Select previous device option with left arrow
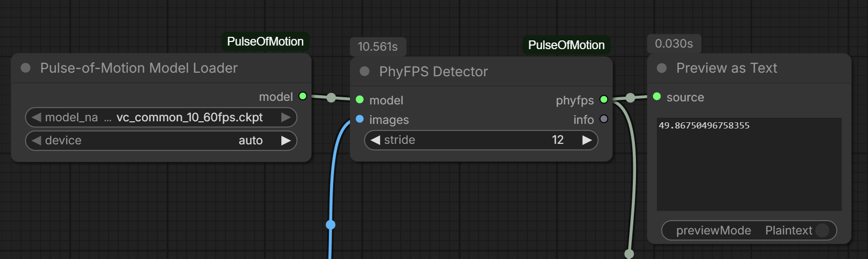The width and height of the screenshot is (868, 259). pyautogui.click(x=36, y=140)
